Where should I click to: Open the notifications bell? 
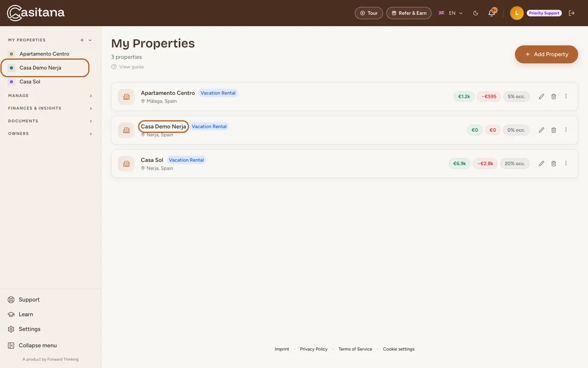(x=492, y=13)
